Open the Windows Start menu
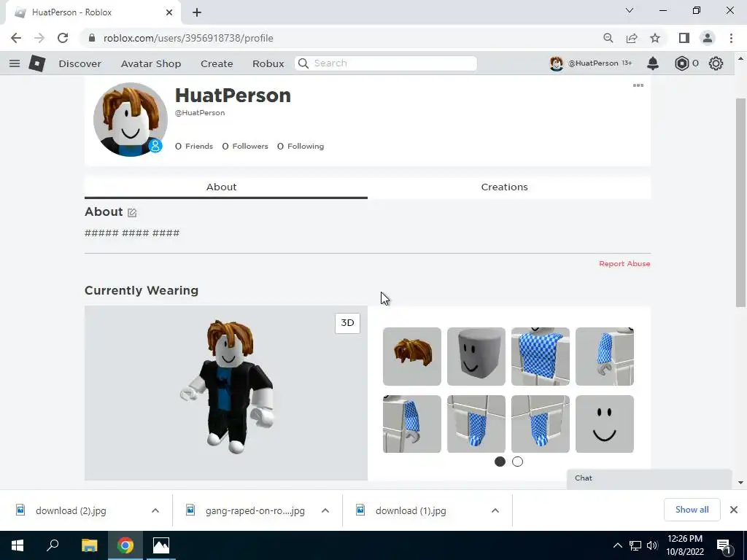Screen dimensions: 747x560 point(18,545)
